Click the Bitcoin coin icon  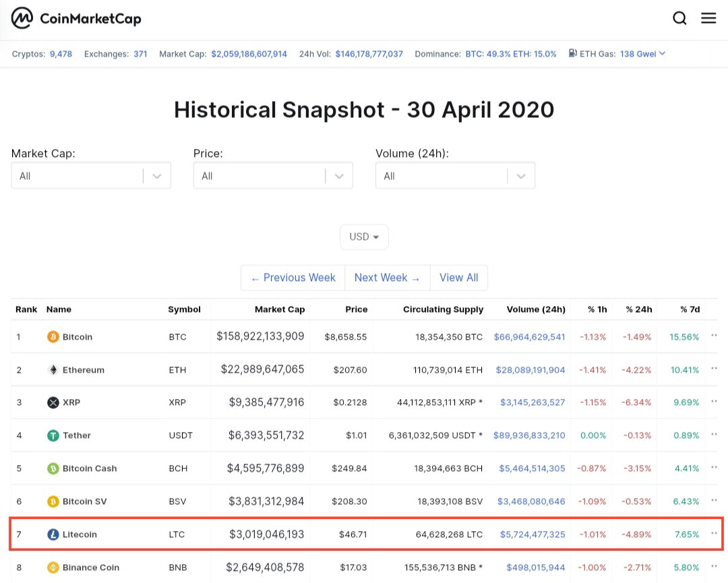point(53,336)
